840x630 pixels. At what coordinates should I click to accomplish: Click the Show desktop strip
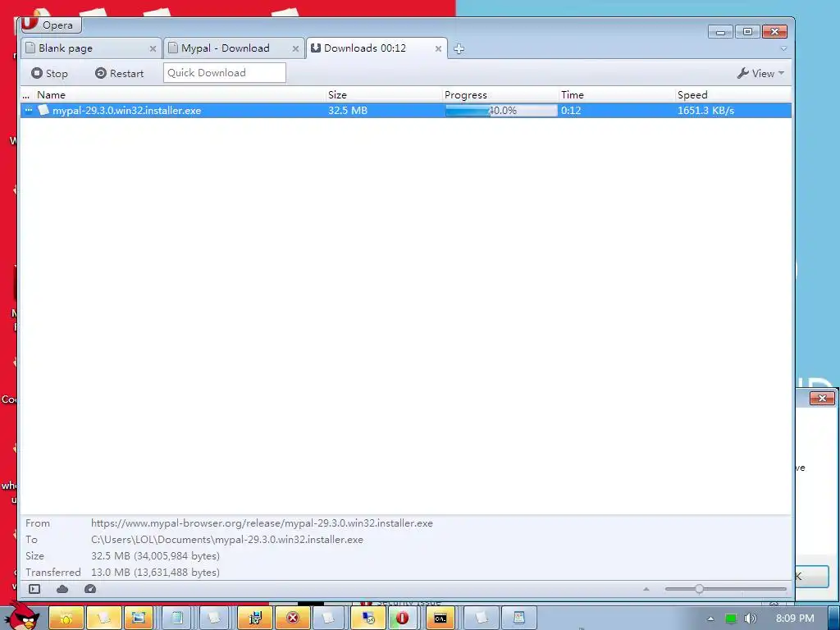click(833, 619)
